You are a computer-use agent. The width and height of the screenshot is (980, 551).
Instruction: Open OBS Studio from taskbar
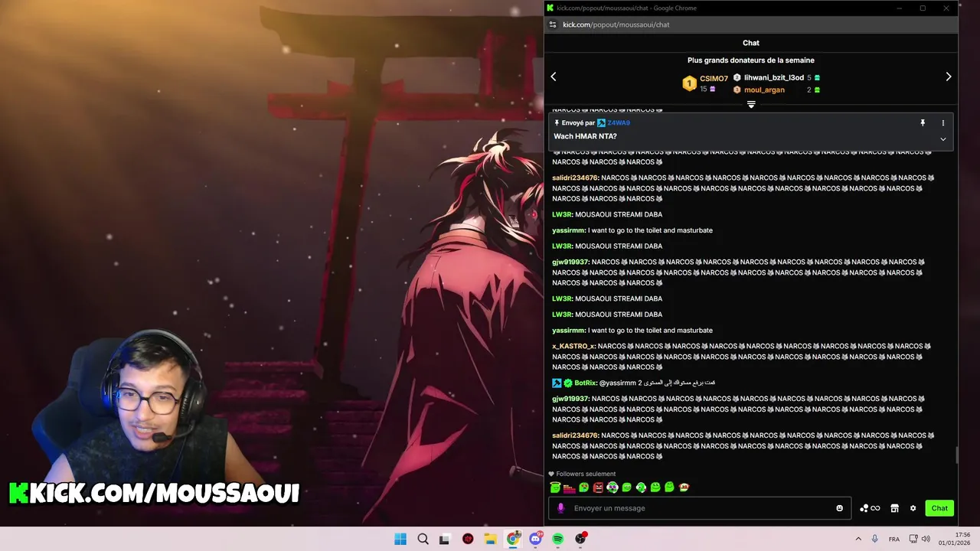tap(581, 539)
